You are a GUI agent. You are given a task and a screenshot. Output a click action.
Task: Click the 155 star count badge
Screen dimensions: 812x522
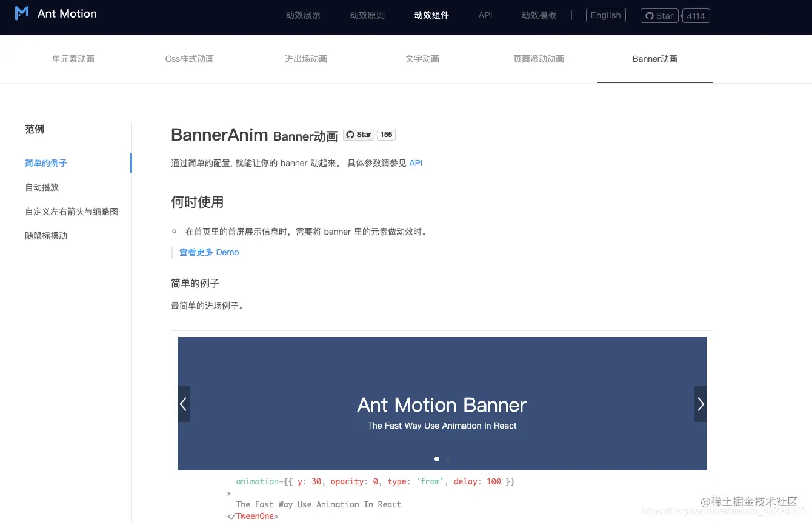[x=386, y=135]
